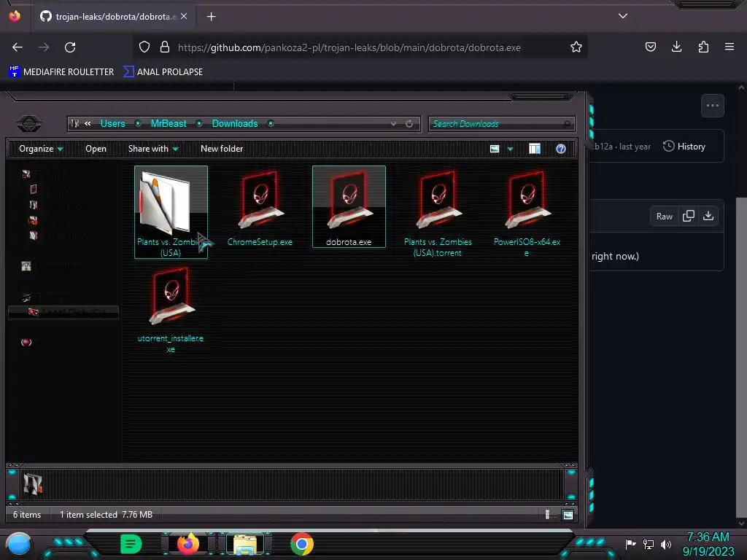This screenshot has width=747, height=560.
Task: Click Homegroup house icon in navigation pane
Action: pos(26,266)
